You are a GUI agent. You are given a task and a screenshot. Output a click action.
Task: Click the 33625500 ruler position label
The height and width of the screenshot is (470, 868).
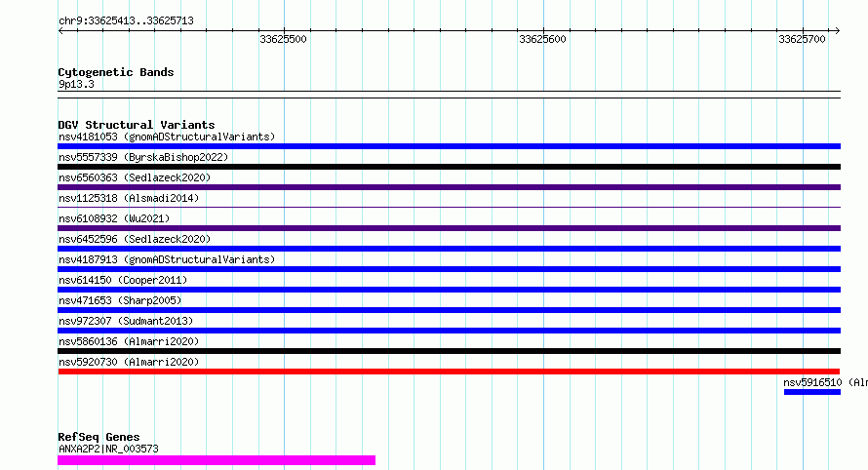283,39
